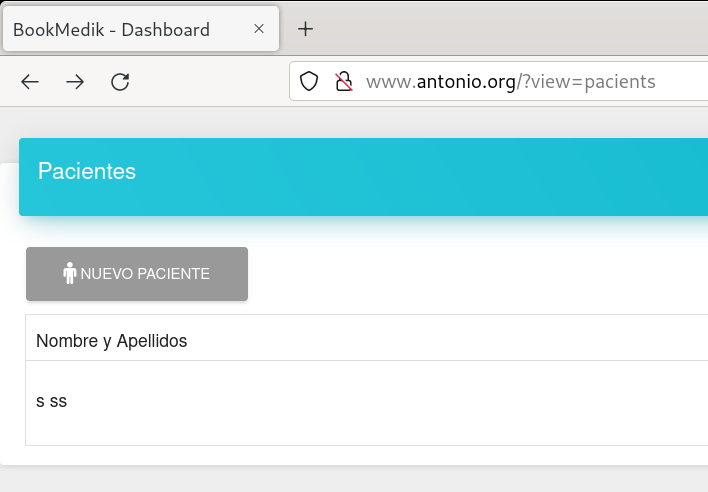Go back to the previous page

[30, 82]
